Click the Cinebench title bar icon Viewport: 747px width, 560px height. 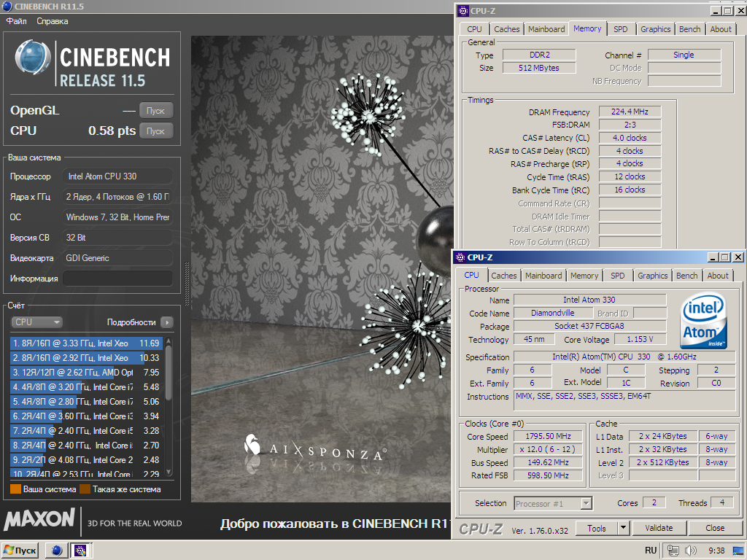click(x=7, y=6)
